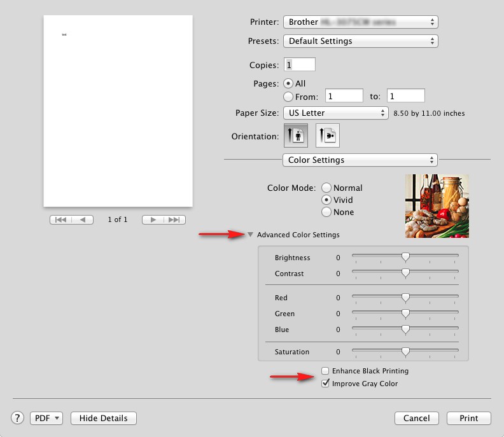Jump to last page in preview
This screenshot has width=504, height=437.
[x=174, y=219]
